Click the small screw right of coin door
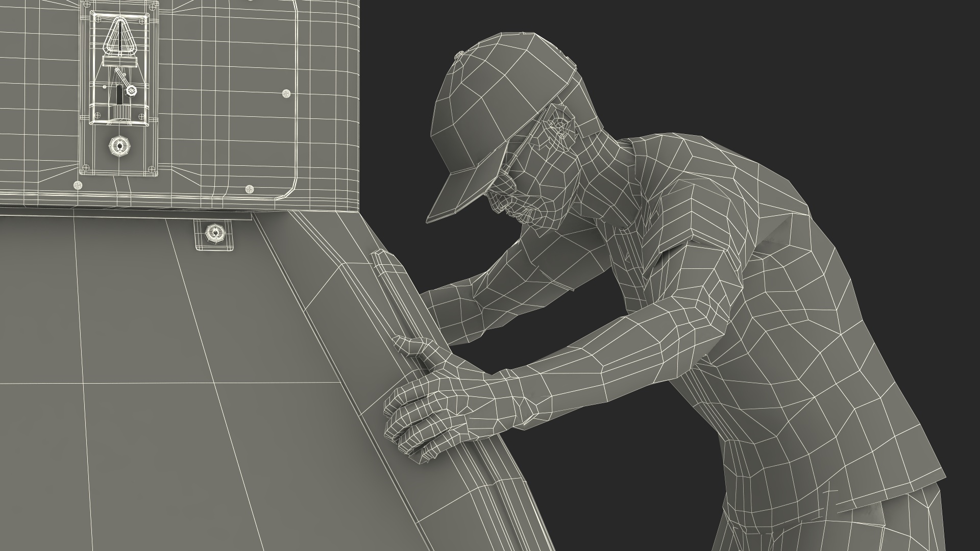Image resolution: width=980 pixels, height=551 pixels. coord(286,93)
